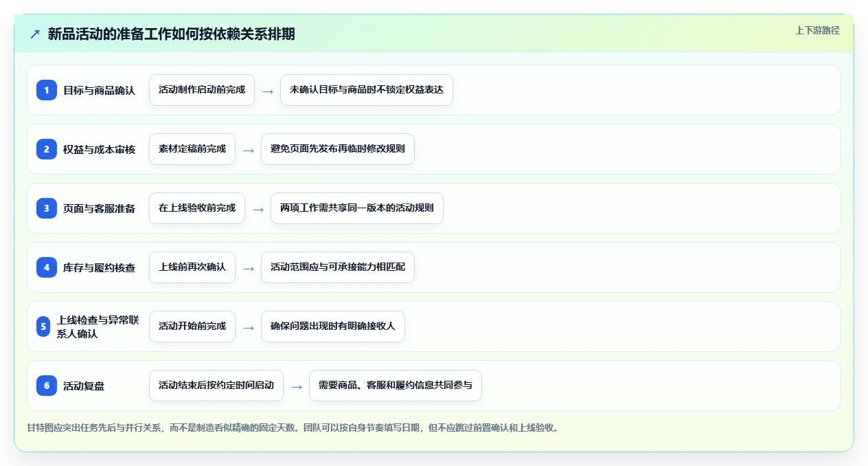Select the 库存与履约核查 step label
This screenshot has height=466, width=868.
point(100,267)
